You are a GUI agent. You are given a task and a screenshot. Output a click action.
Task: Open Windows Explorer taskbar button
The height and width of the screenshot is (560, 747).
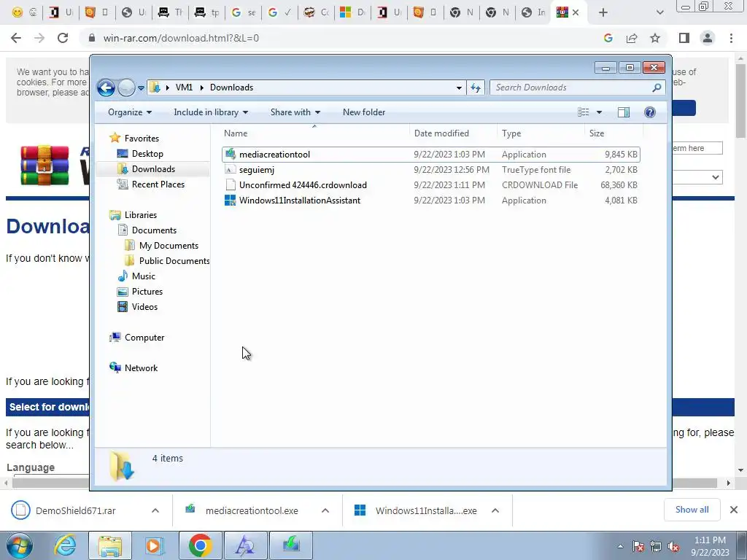tap(110, 545)
